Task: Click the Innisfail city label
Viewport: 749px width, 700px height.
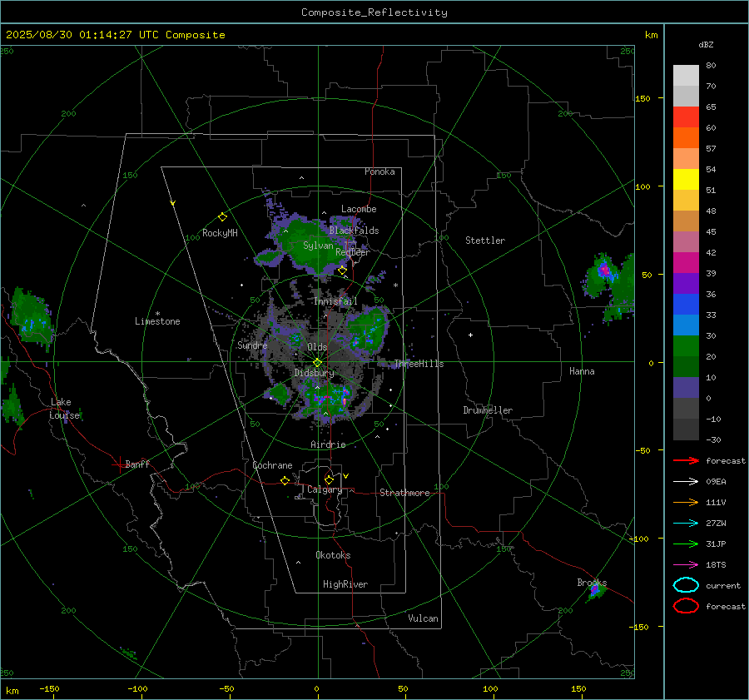Action: tap(335, 301)
